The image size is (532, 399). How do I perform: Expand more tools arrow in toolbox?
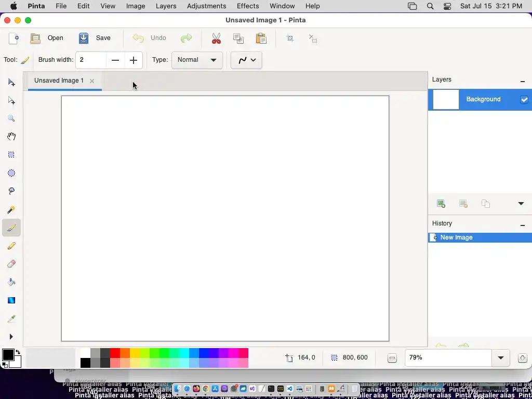[x=11, y=337]
